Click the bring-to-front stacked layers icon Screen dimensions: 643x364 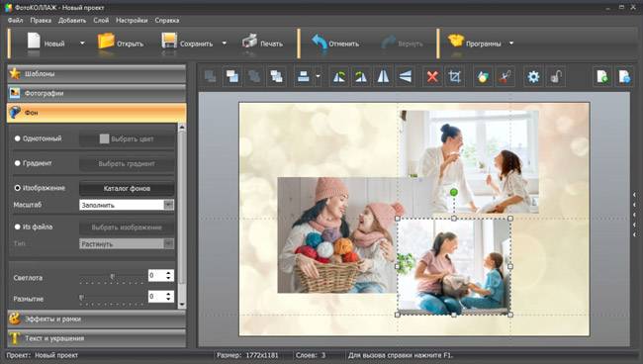(x=276, y=76)
